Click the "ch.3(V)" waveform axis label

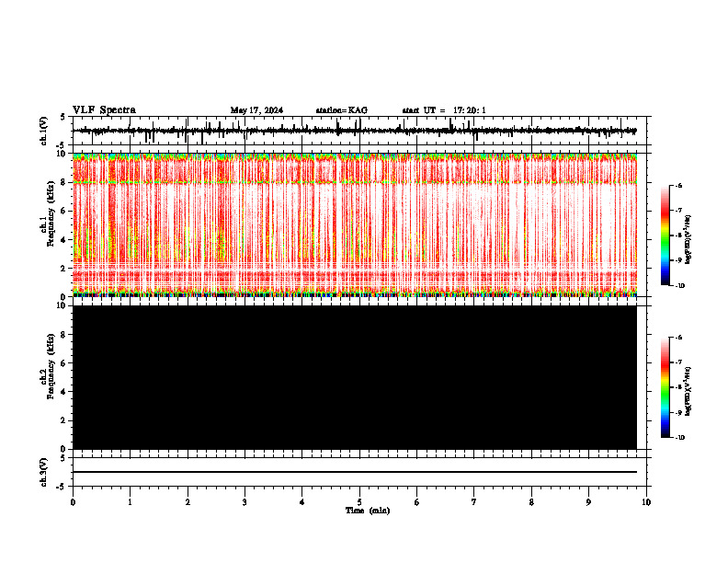(x=44, y=473)
